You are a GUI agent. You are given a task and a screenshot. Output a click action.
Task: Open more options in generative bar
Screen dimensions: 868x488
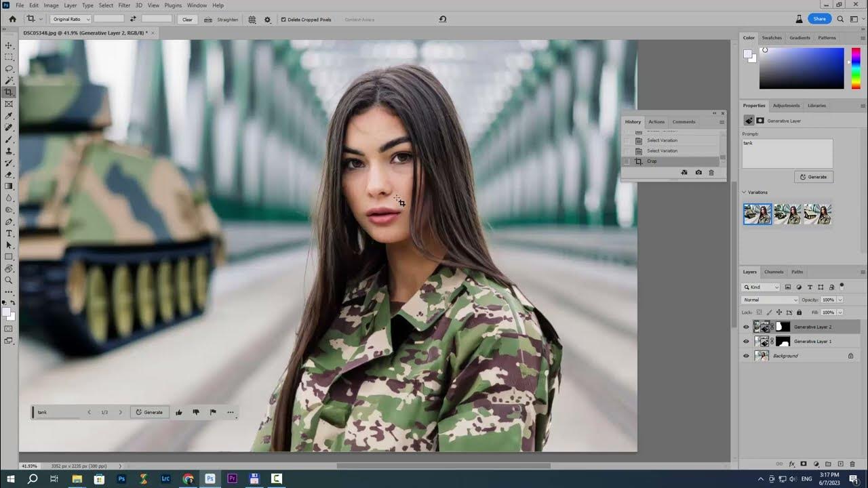click(231, 412)
